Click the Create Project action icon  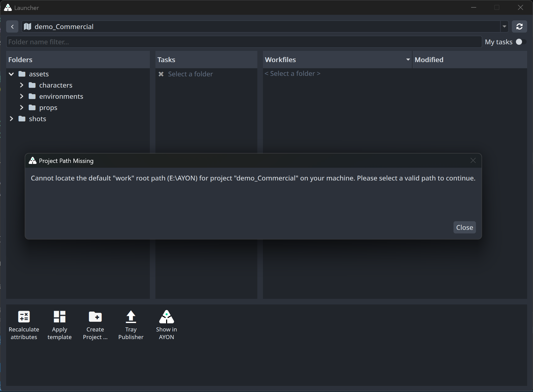pyautogui.click(x=95, y=317)
